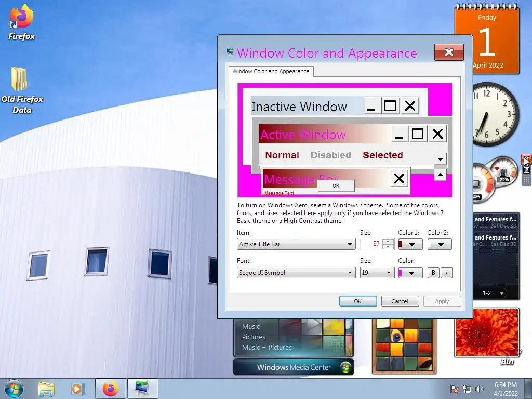
Task: Click preview scrollbar up arrow
Action: pyautogui.click(x=440, y=175)
